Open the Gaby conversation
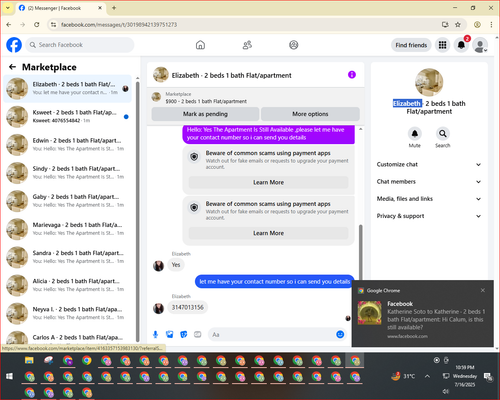The width and height of the screenshot is (500, 400). (x=68, y=201)
